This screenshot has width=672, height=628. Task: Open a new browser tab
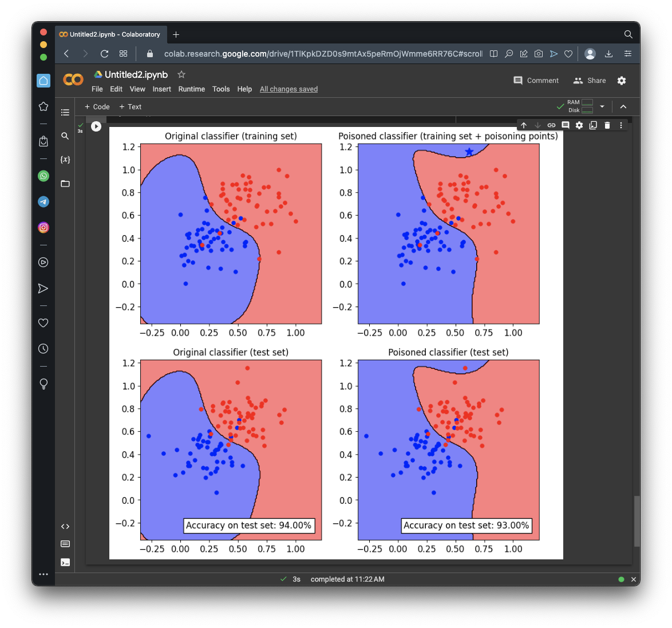(x=176, y=35)
